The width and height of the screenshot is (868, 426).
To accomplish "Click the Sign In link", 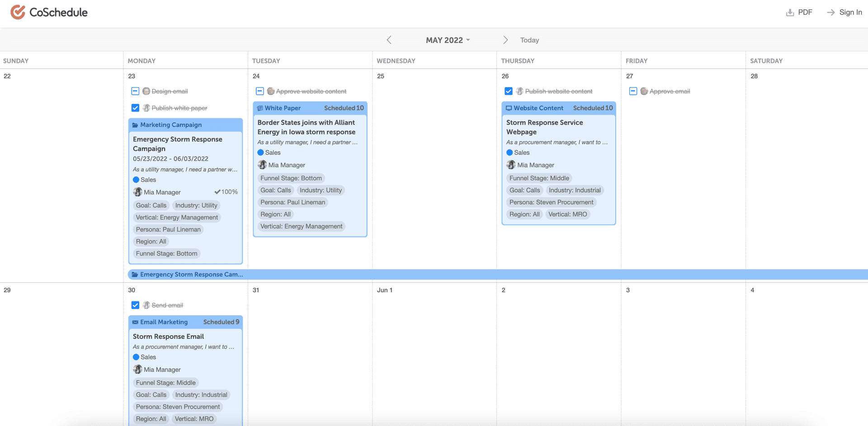I will [x=850, y=12].
